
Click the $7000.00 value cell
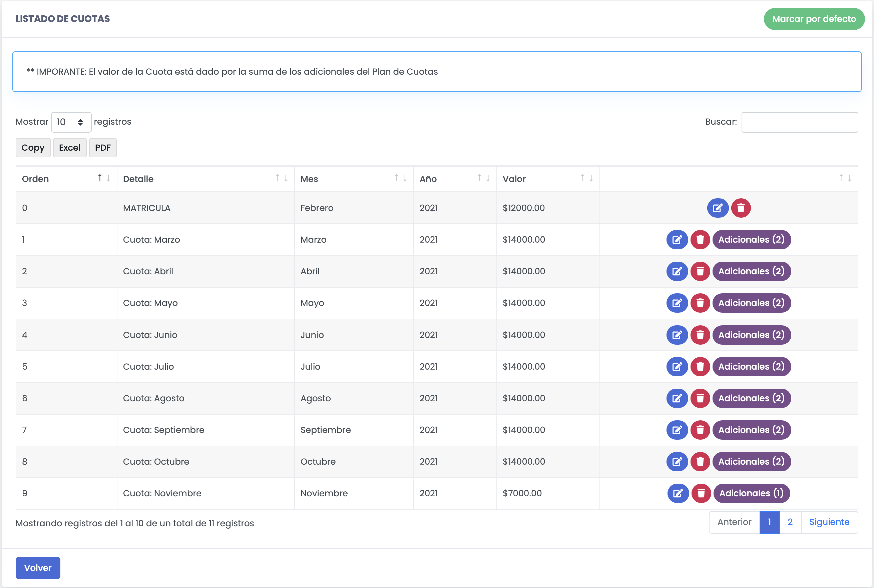tap(548, 493)
